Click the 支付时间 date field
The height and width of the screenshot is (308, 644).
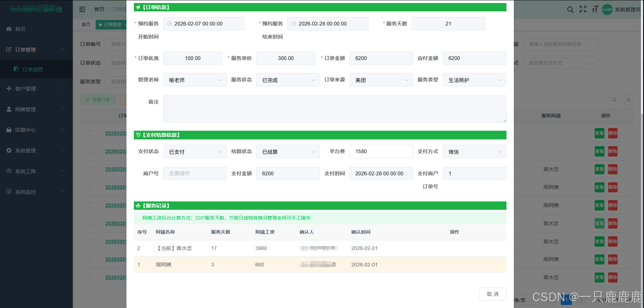[381, 174]
